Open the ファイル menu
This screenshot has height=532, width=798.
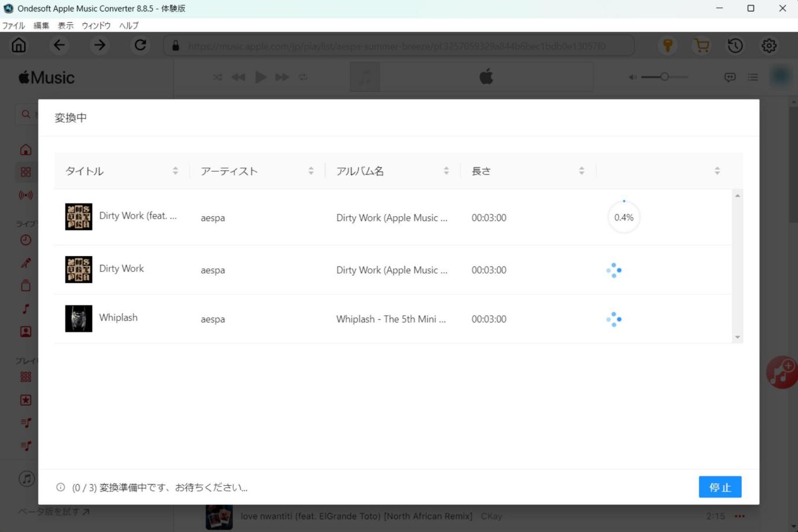tap(13, 25)
